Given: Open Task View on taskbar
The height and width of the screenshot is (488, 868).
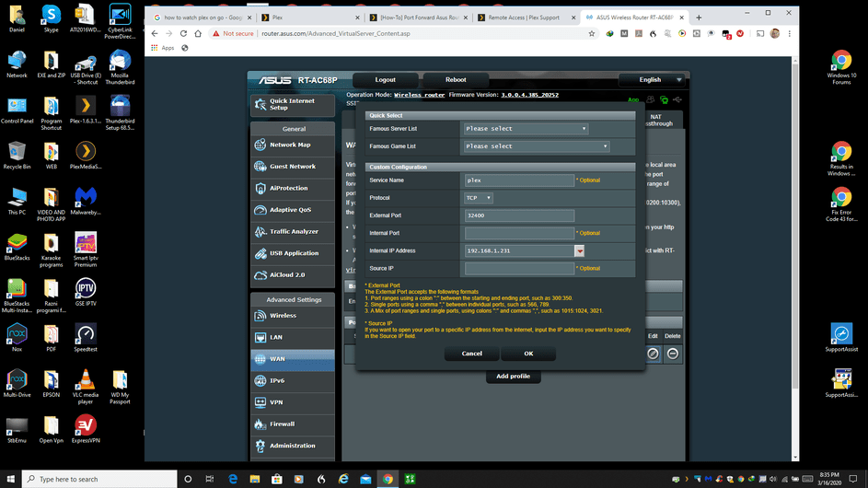Looking at the screenshot, I should coord(209,479).
